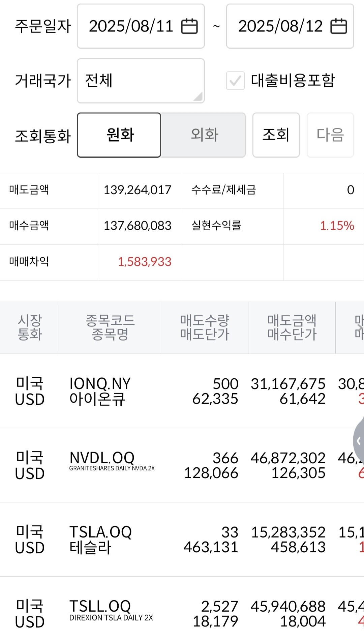Viewport: 364px width, 638px height.
Task: Toggle the 대출비용포함 checkbox
Action: 235,81
